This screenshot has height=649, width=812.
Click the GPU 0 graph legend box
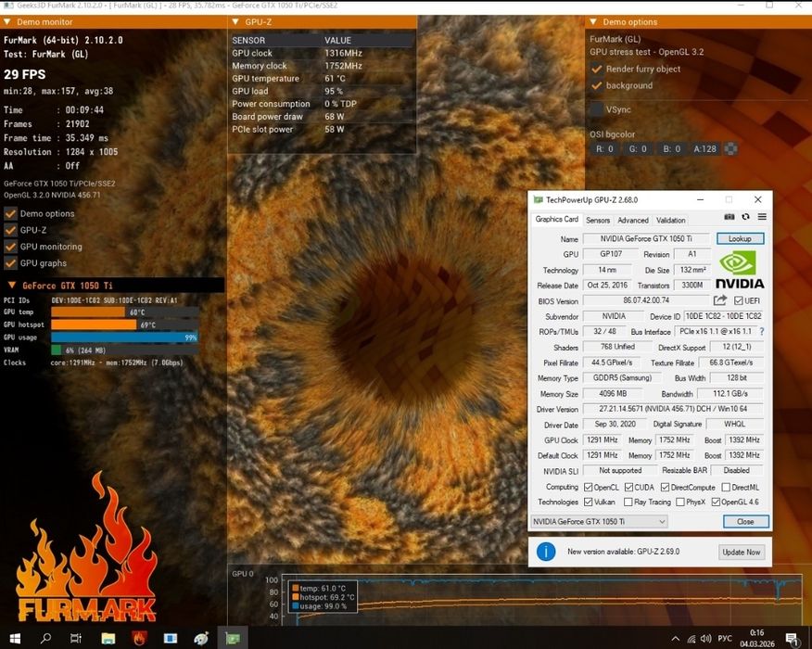tap(322, 597)
